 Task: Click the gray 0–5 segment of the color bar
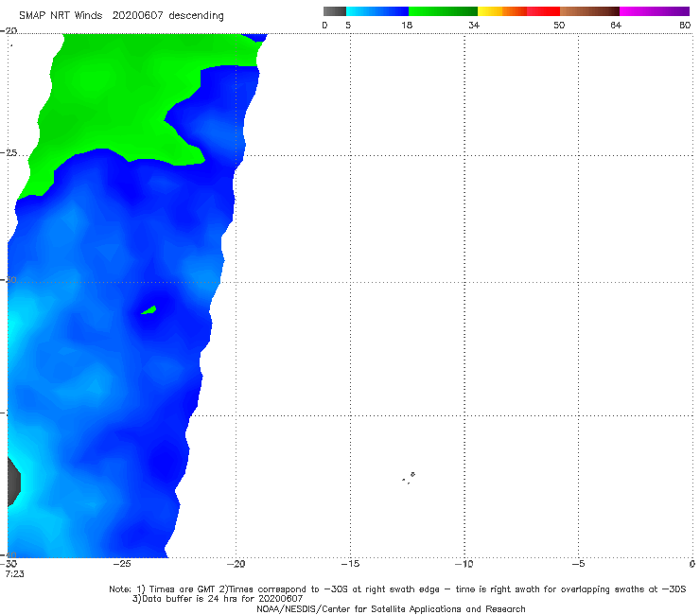(334, 11)
